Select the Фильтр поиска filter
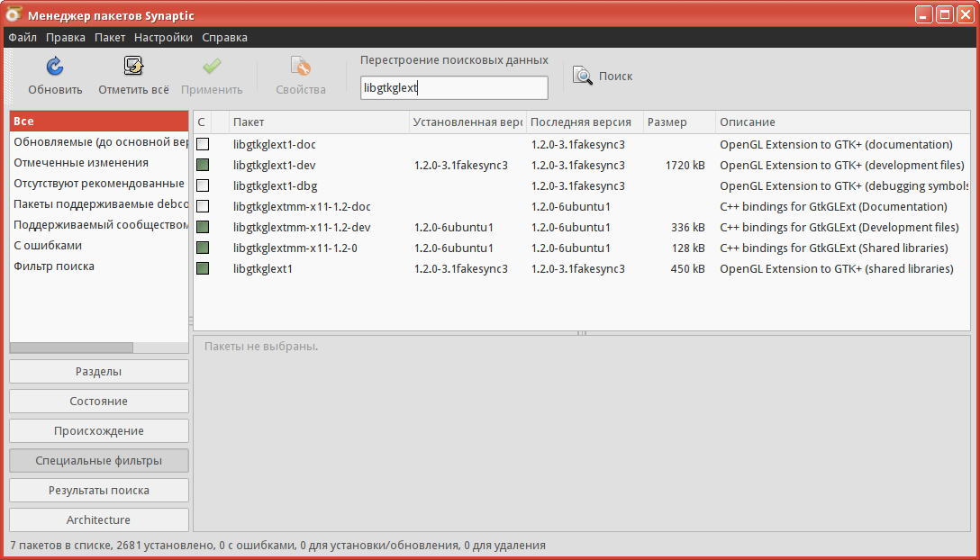The height and width of the screenshot is (560, 980). pos(99,266)
